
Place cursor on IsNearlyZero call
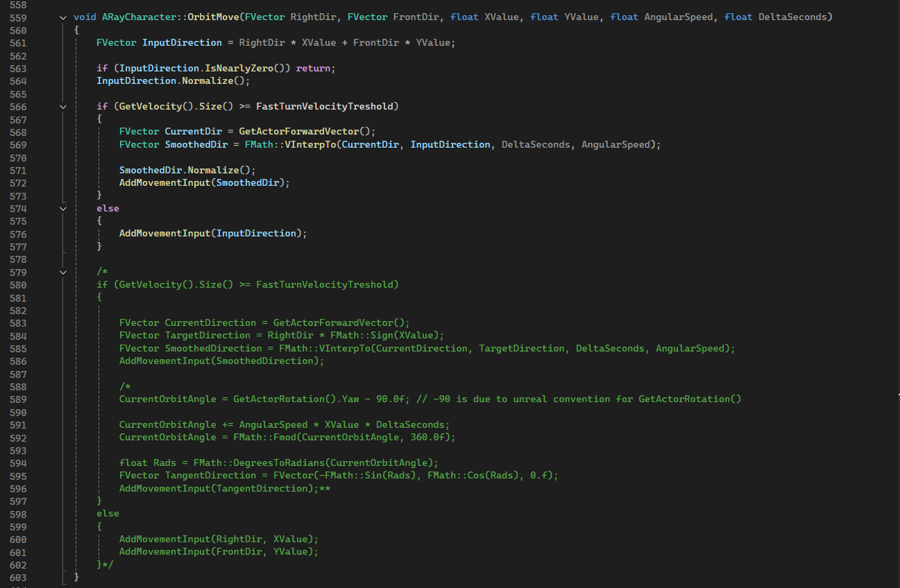(236, 69)
